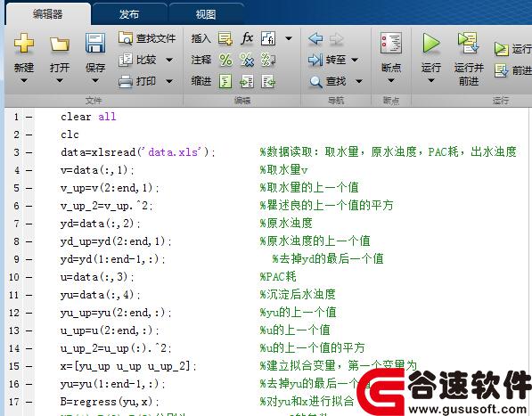The image size is (532, 416).
Task: Click the uncomment icon
Action: [247, 60]
